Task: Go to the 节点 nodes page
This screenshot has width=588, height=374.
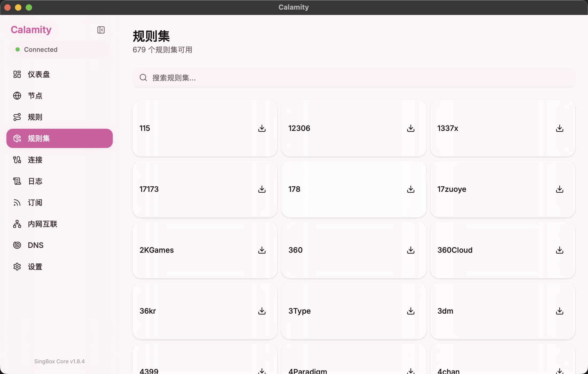Action: (35, 96)
